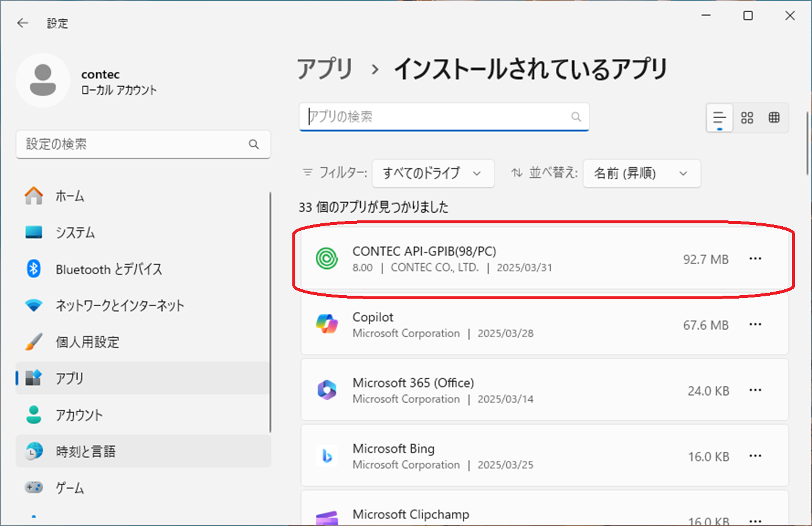Image resolution: width=812 pixels, height=526 pixels.
Task: Click the 16.0 KB Microsoft Bing size
Action: tap(708, 456)
